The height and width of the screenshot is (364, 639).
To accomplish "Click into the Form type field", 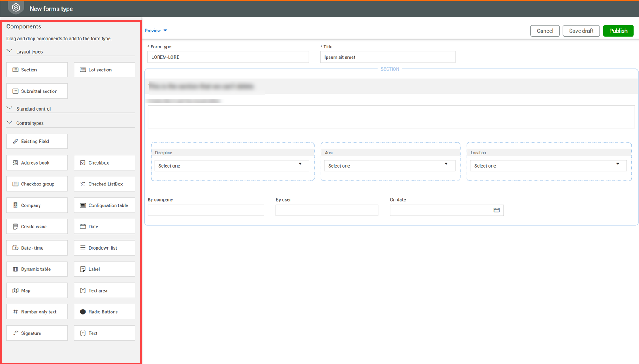I will [228, 57].
